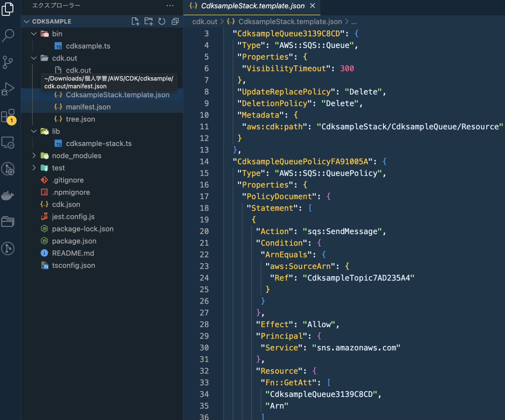Image resolution: width=505 pixels, height=420 pixels.
Task: Expand the test folder
Action: point(34,168)
